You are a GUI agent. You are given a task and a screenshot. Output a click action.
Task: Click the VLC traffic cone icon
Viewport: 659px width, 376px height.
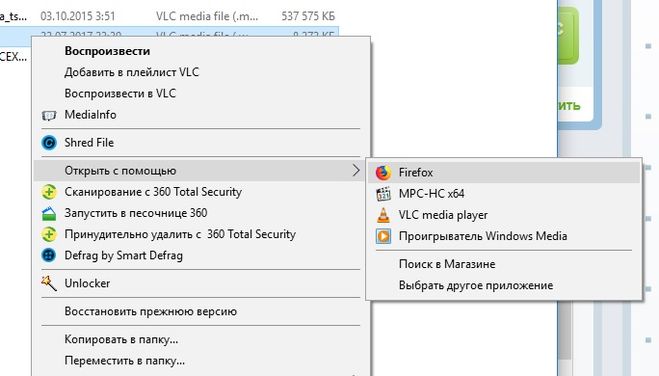point(383,215)
